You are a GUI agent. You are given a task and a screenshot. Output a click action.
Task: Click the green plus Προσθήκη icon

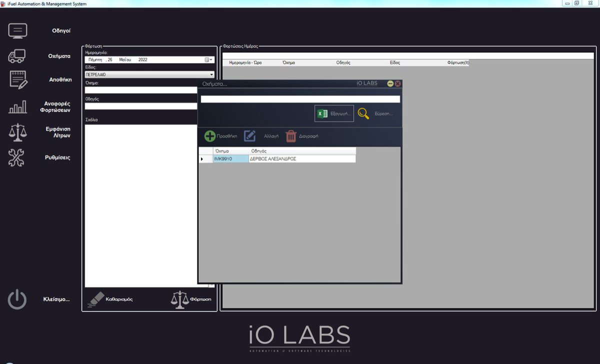coord(210,136)
